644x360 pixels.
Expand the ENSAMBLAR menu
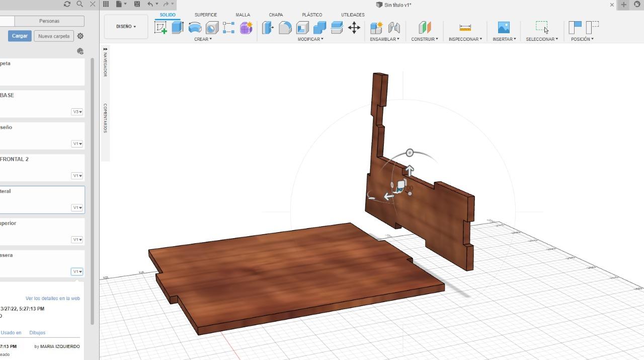click(384, 39)
